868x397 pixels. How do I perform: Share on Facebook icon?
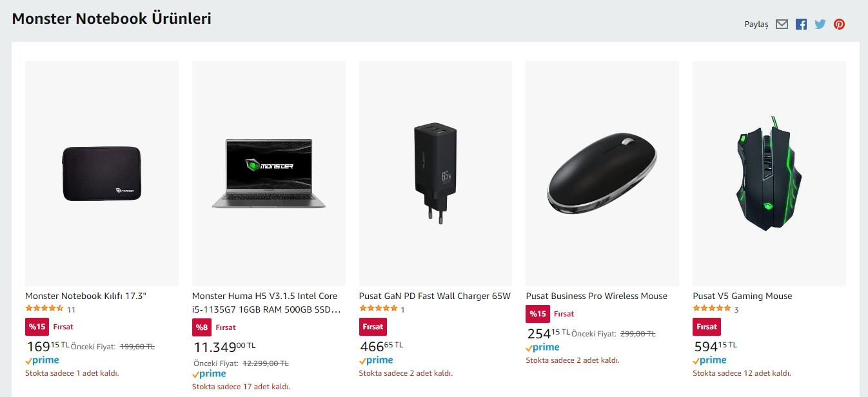pos(801,24)
